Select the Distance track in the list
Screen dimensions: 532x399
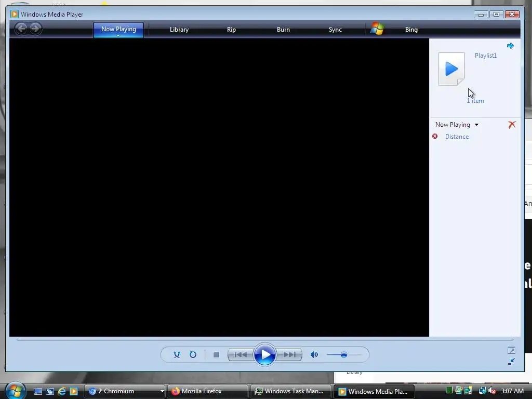(x=457, y=137)
